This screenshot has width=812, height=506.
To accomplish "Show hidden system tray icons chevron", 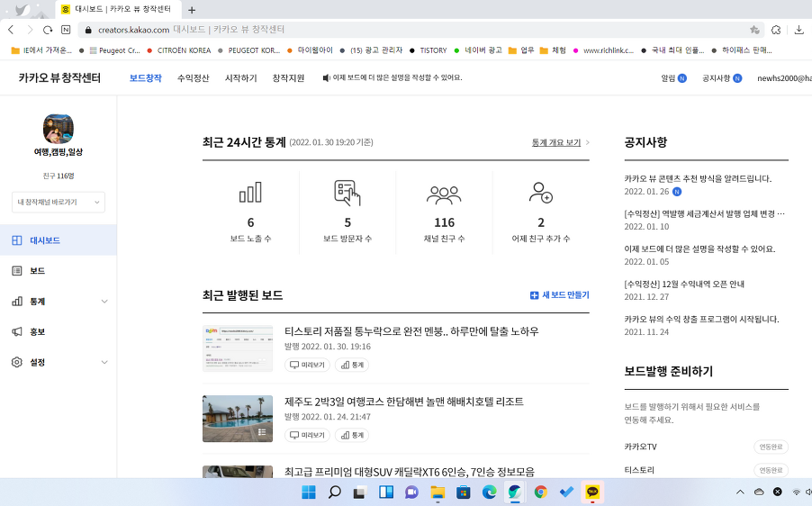I will point(740,492).
